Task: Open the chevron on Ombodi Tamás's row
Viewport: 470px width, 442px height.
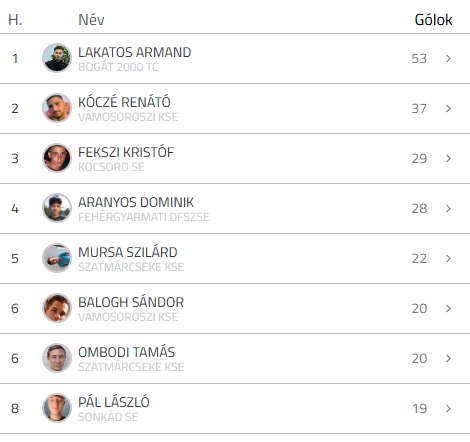Action: tap(448, 358)
